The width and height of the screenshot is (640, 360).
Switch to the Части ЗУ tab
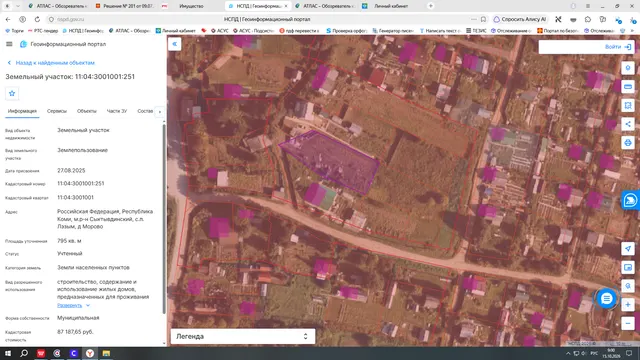[x=117, y=111]
